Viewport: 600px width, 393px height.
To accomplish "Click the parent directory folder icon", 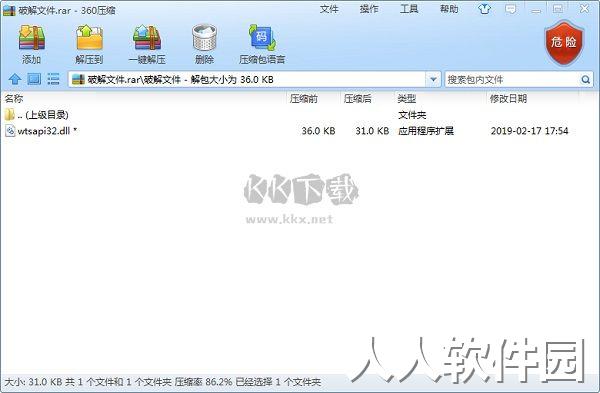I will coord(10,114).
